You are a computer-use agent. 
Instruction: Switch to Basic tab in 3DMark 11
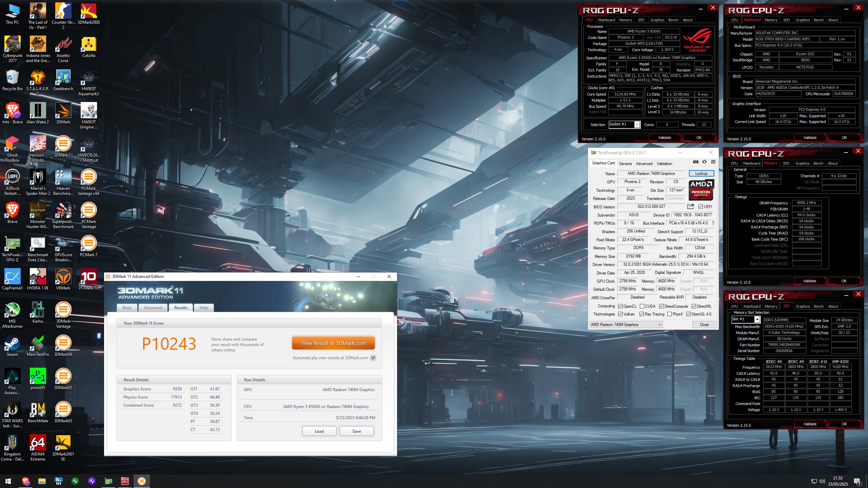tap(127, 308)
